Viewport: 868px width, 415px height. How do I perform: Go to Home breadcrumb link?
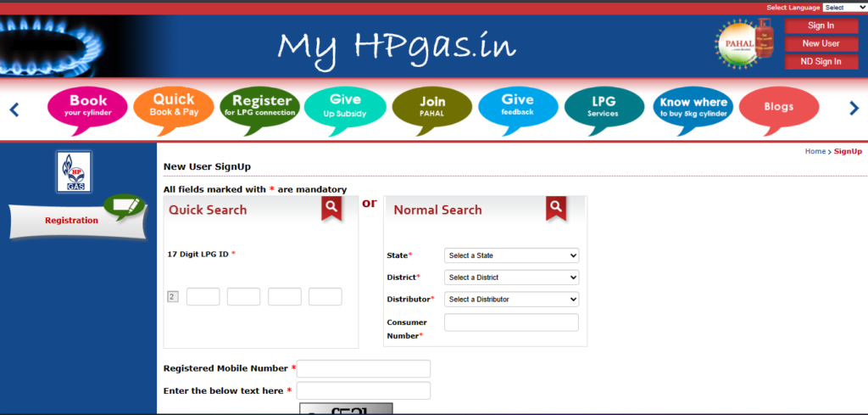coord(815,151)
